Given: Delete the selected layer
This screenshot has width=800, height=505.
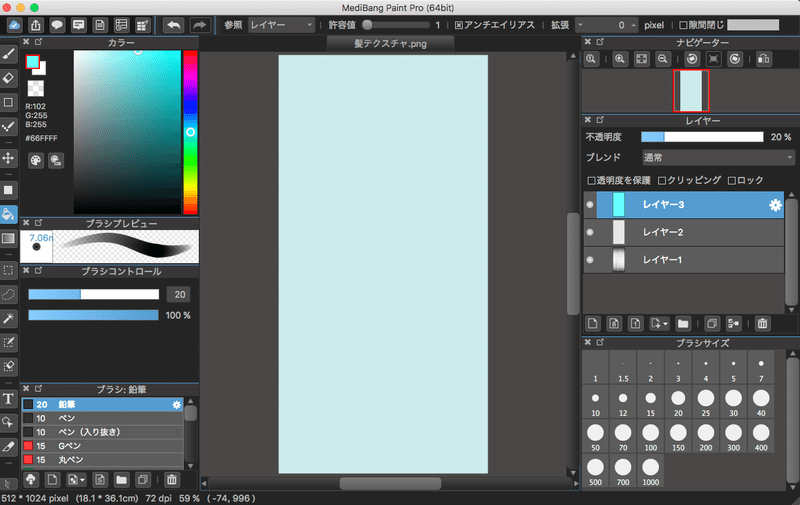Looking at the screenshot, I should point(762,323).
